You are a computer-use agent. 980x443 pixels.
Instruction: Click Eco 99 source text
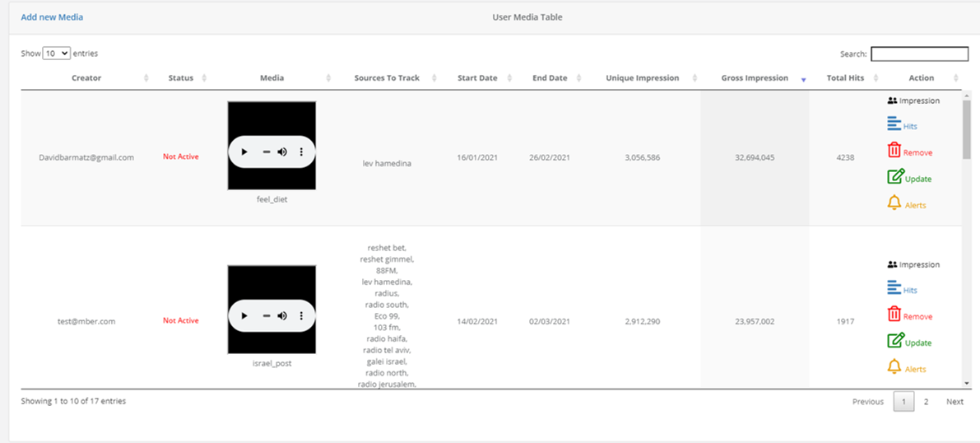[x=387, y=316]
